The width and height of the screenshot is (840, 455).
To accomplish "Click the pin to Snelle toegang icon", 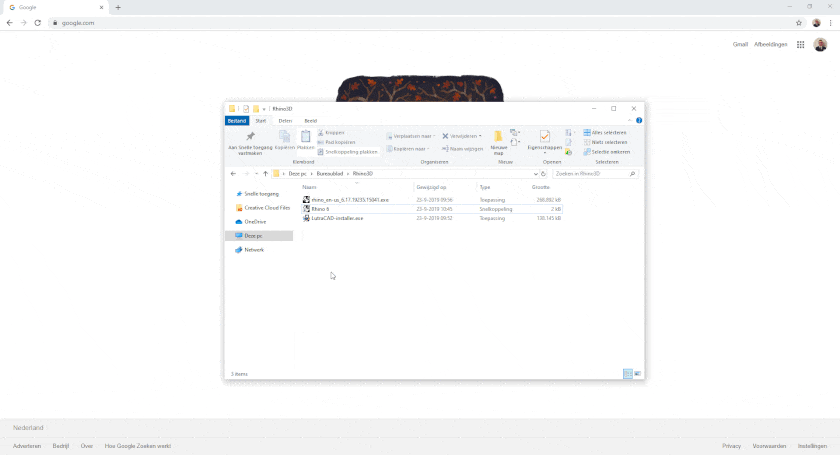I will point(250,136).
